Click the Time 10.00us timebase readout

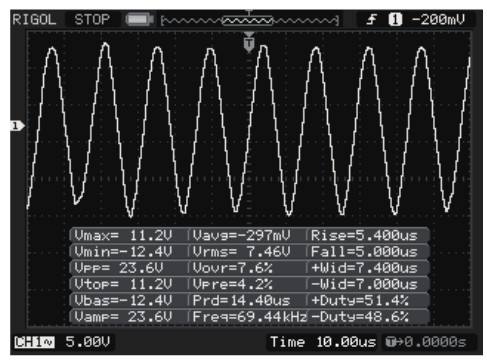coord(323,342)
